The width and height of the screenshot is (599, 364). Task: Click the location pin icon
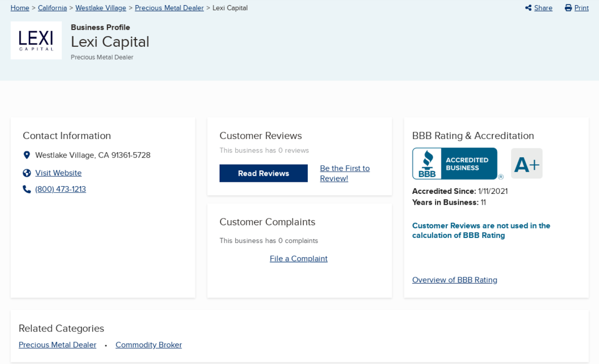[x=27, y=155]
